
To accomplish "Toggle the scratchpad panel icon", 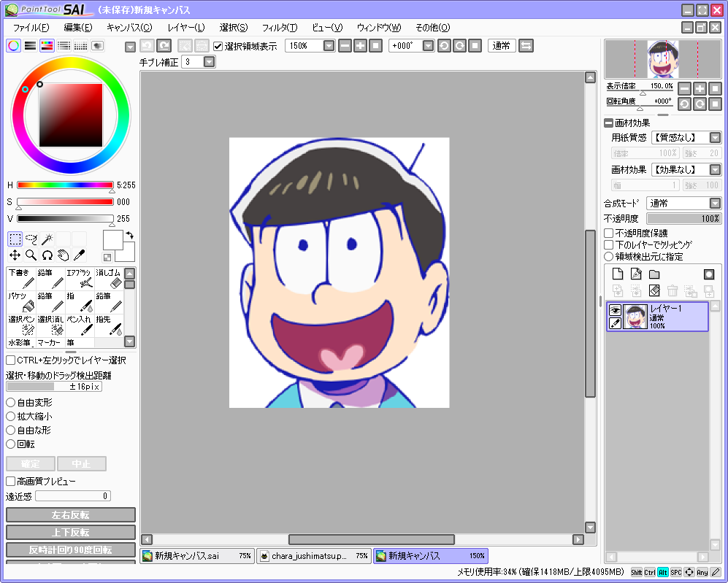I will (97, 45).
